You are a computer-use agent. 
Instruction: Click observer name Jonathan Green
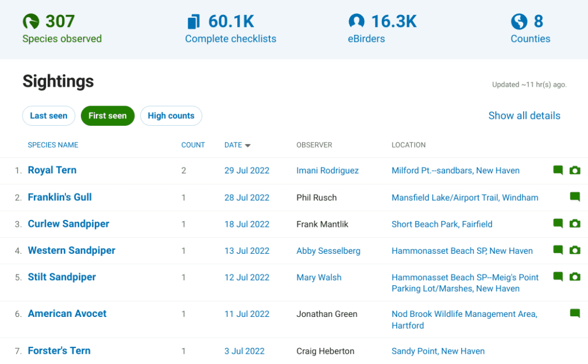327,314
